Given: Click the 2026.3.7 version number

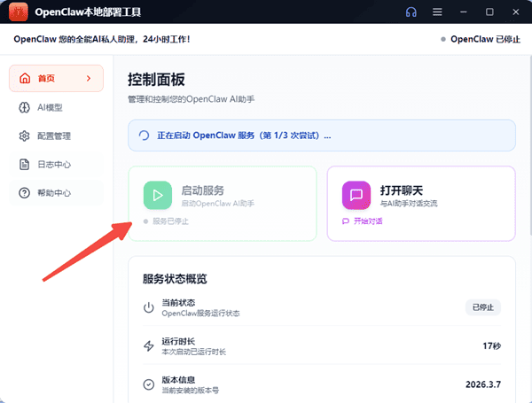Looking at the screenshot, I should [484, 384].
